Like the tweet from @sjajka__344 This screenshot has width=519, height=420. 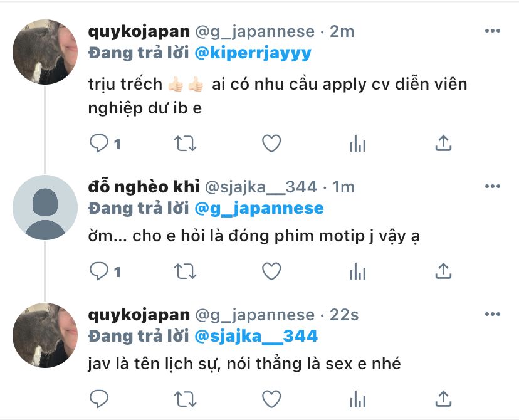(271, 271)
